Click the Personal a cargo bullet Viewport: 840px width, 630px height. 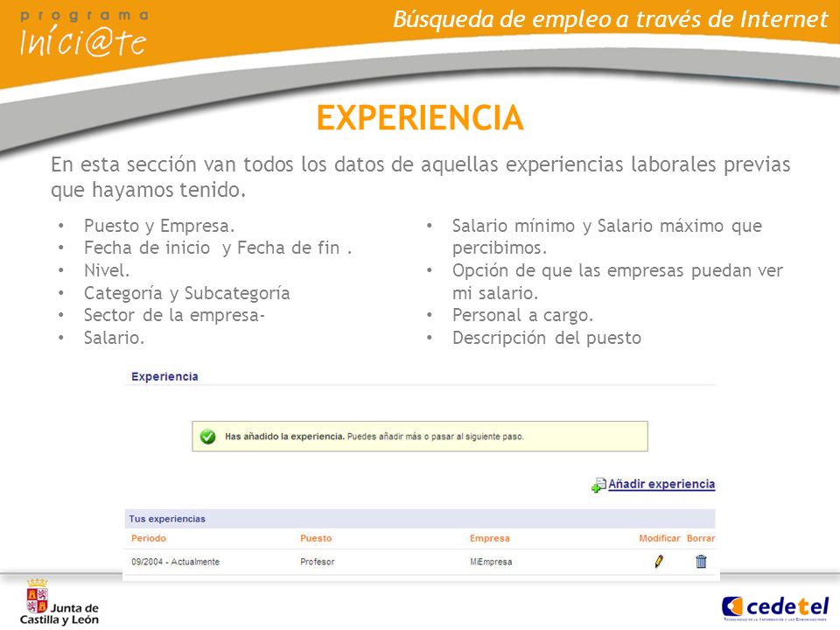coord(522,316)
